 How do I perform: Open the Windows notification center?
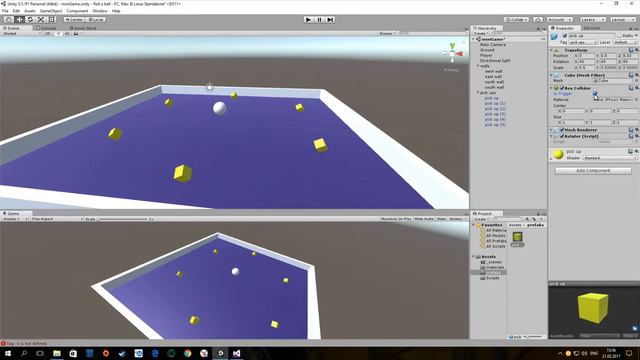tap(629, 353)
